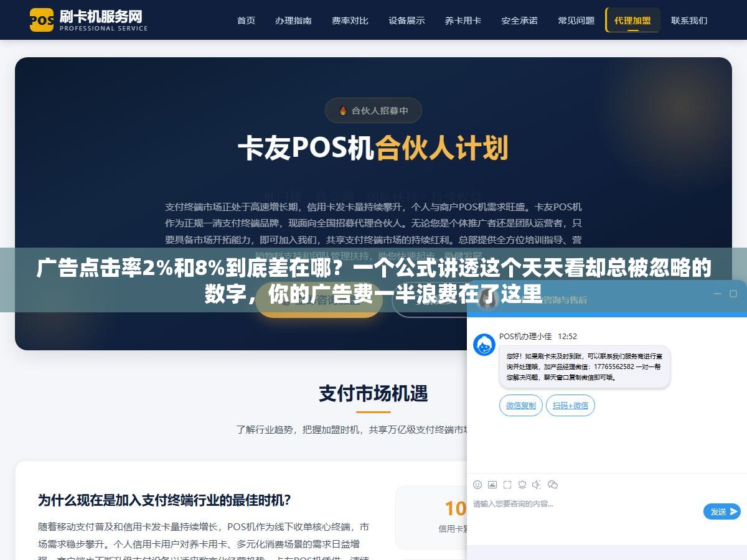Click the 支付市场机遇 section heading

(374, 393)
